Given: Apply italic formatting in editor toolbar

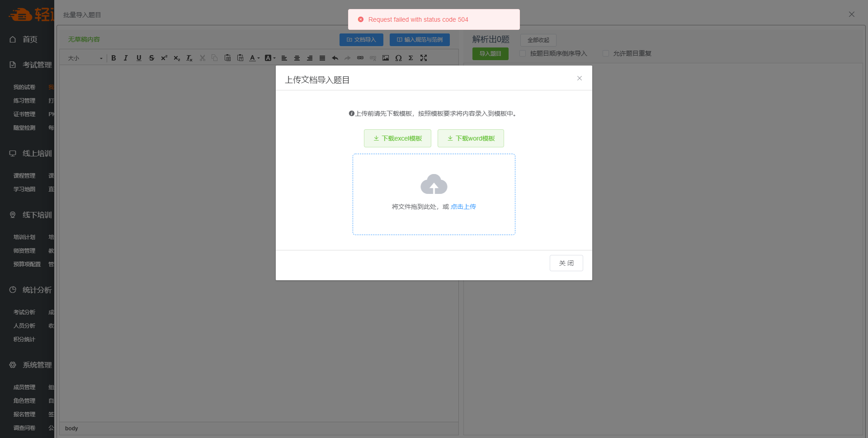Looking at the screenshot, I should point(126,58).
